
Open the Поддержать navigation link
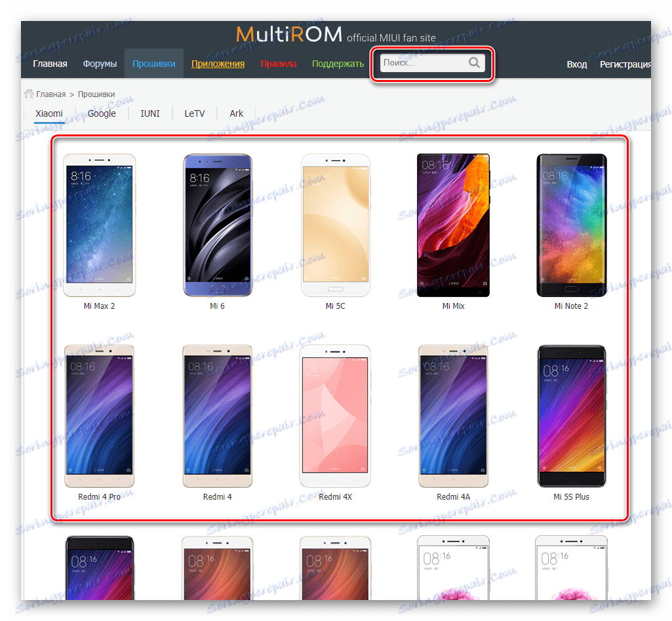click(x=338, y=64)
